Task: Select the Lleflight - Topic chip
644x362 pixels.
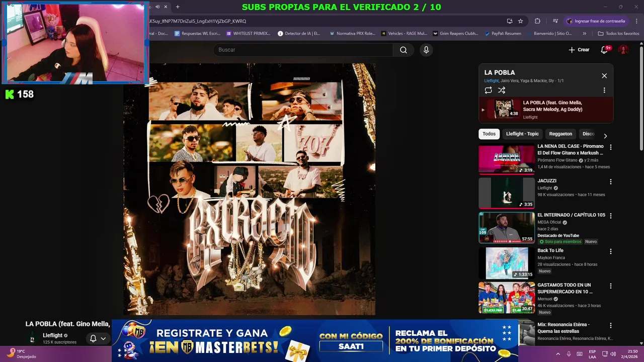Action: point(522,134)
